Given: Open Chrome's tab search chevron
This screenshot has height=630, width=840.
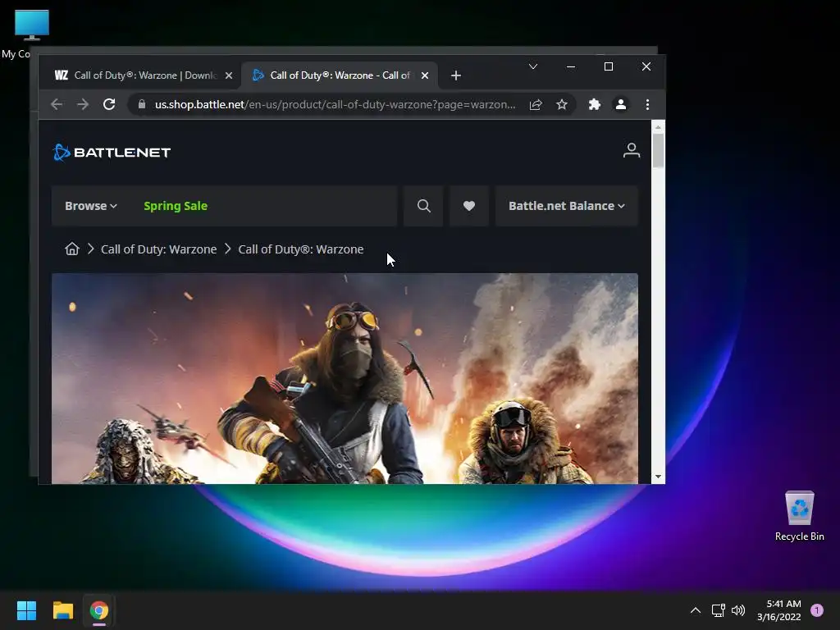Looking at the screenshot, I should [533, 66].
